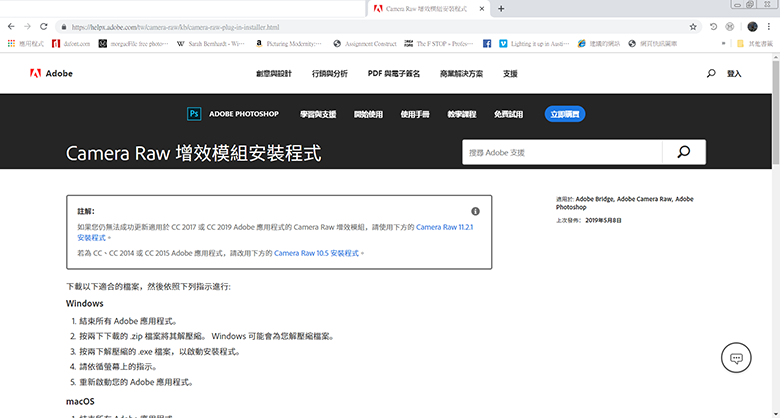Open the 使用手冊 nav item
Viewport: 780px width, 418px height.
415,114
